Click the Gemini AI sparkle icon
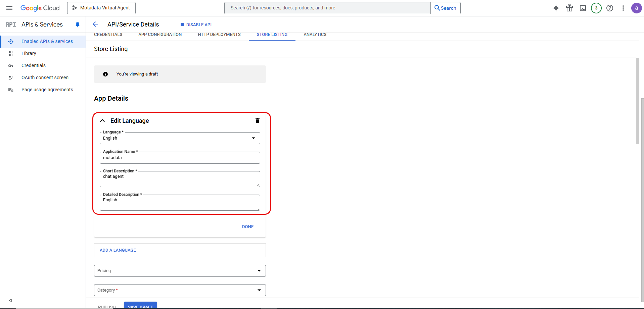Image resolution: width=644 pixels, height=309 pixels. pyautogui.click(x=556, y=8)
